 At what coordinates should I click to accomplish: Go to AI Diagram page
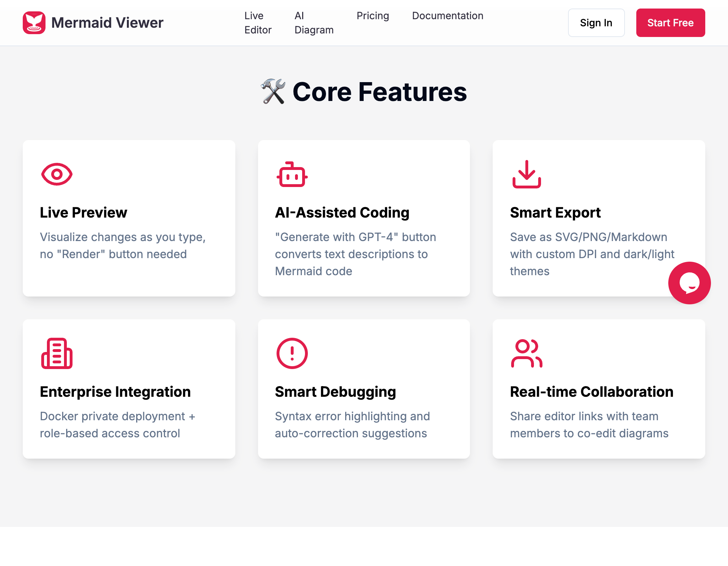coord(314,23)
